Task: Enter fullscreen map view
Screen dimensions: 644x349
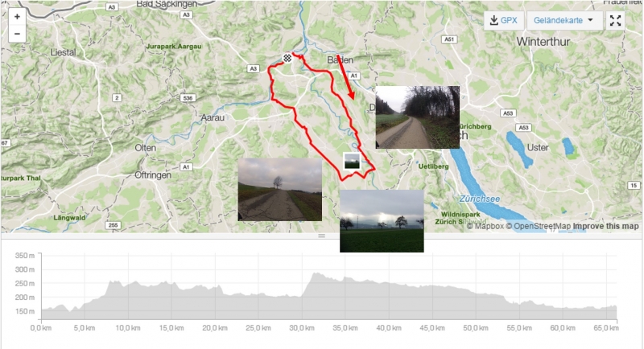Action: point(615,20)
